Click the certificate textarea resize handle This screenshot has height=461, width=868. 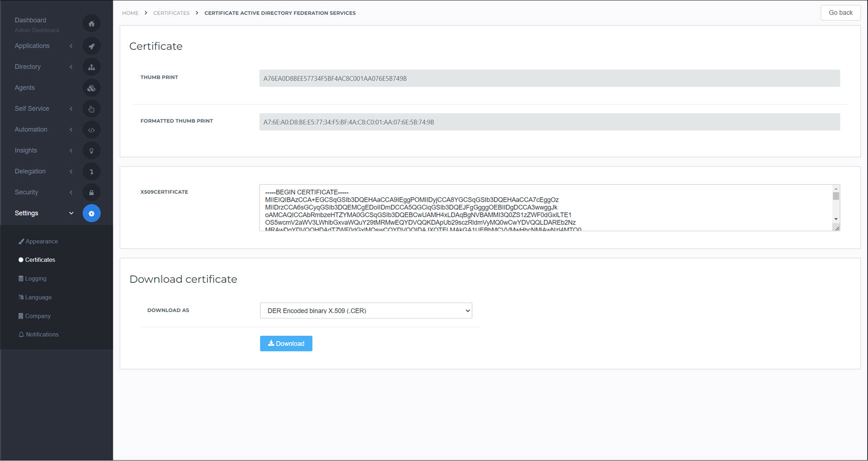(837, 228)
